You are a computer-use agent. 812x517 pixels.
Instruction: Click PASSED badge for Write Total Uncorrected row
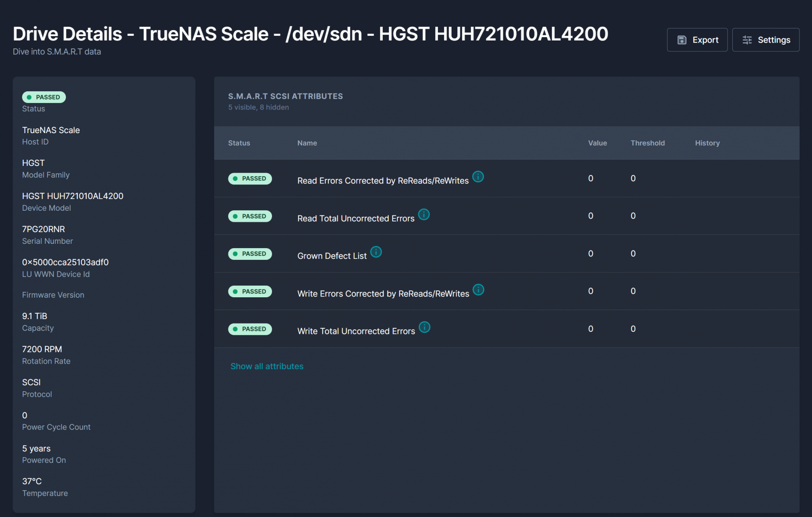[x=250, y=329]
